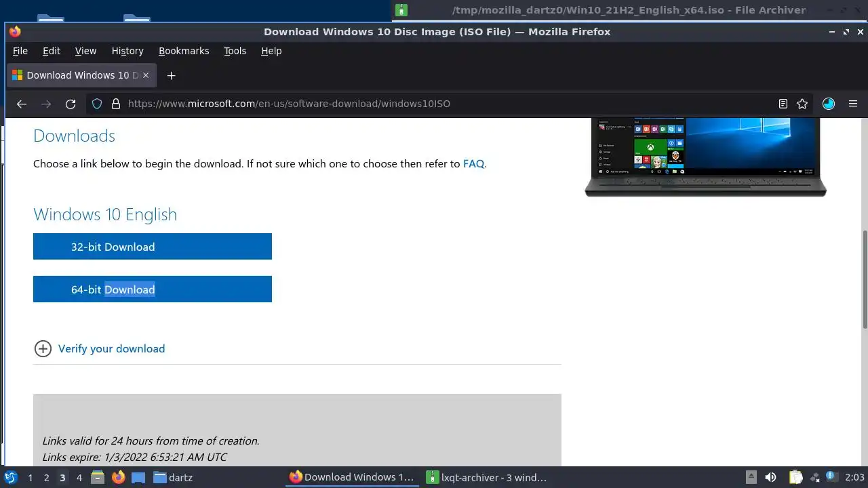Click the network connection tray icon
Image resolution: width=868 pixels, height=488 pixels.
[x=814, y=477]
